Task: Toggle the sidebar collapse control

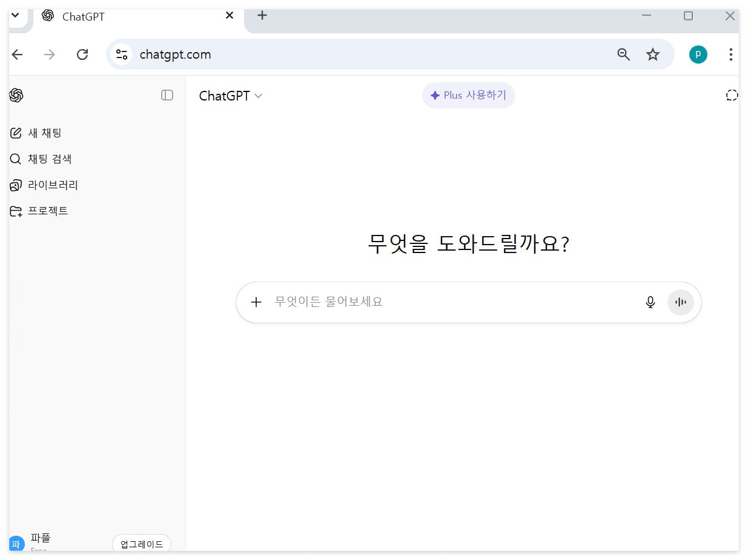Action: [167, 95]
